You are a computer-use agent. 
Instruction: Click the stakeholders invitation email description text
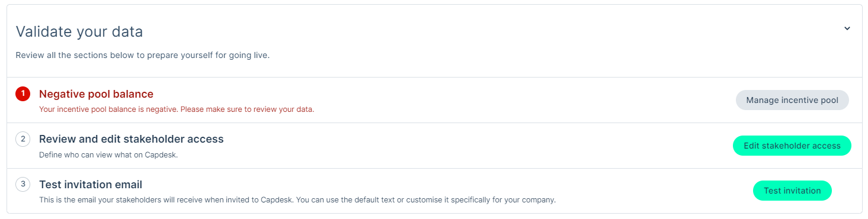(x=297, y=199)
